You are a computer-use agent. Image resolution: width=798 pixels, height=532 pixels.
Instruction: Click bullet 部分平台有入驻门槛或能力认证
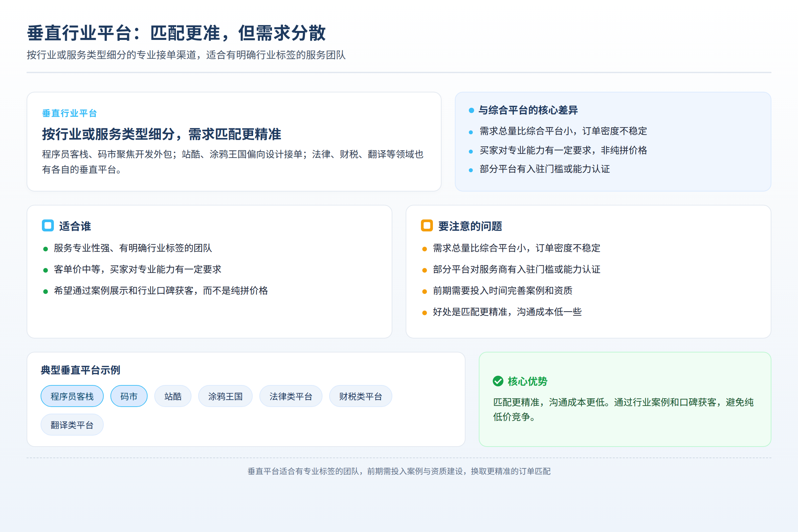545,169
